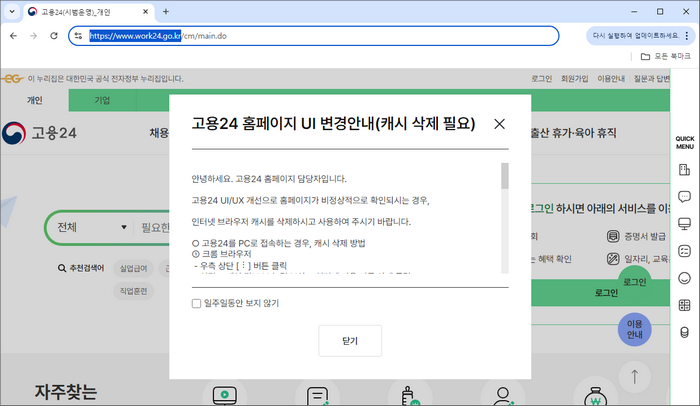Screen dimensions: 700x406
Task: Click the address bar URL field
Action: point(313,36)
